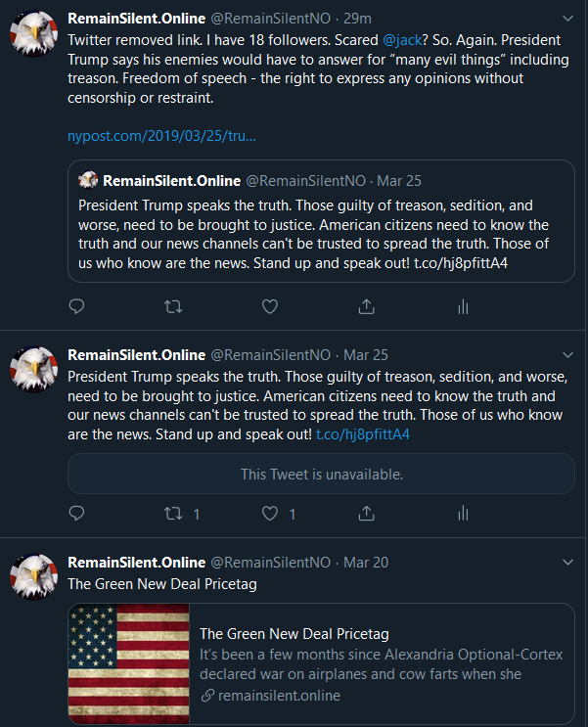Reply to the Mar 25 tweet
Viewport: 588px width, 727px height.
point(77,513)
